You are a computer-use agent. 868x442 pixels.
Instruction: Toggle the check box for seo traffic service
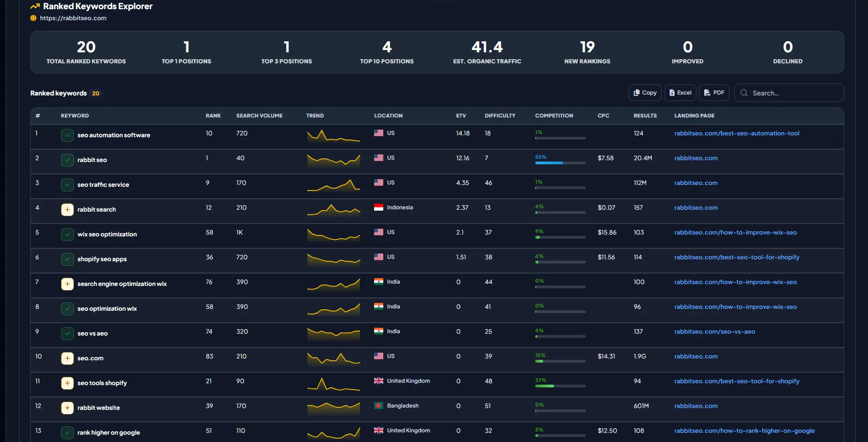point(67,185)
